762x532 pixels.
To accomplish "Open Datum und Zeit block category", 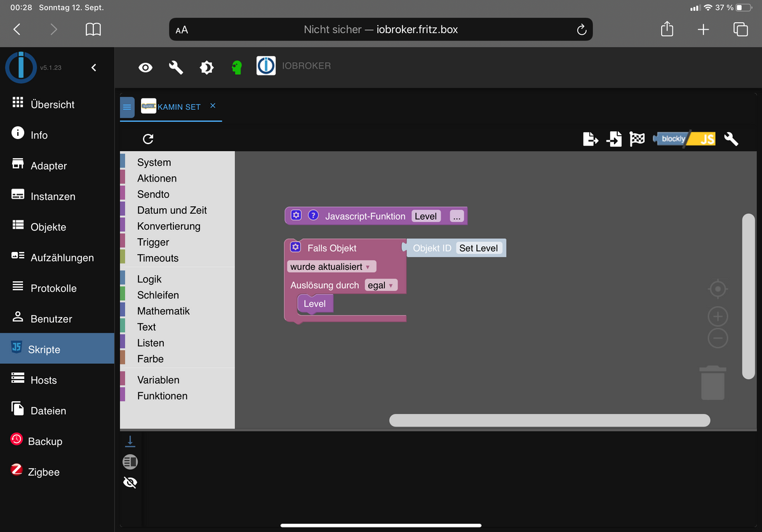I will (177, 210).
